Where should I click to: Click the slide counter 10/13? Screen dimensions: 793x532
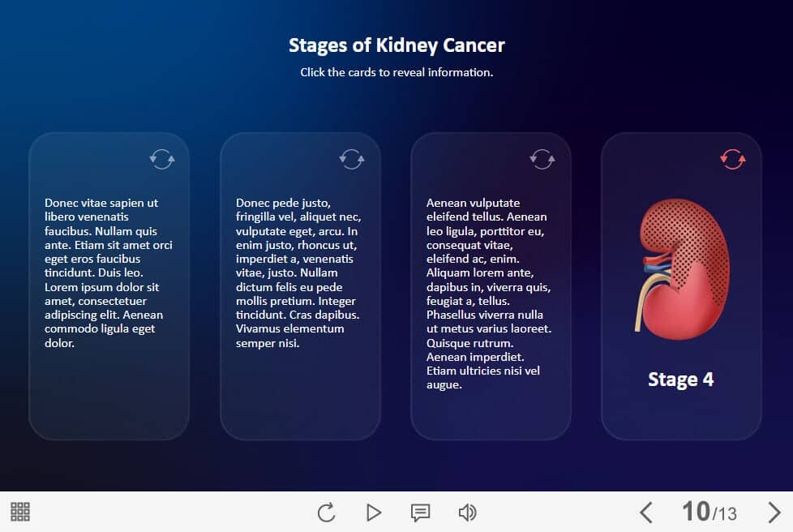coord(709,512)
